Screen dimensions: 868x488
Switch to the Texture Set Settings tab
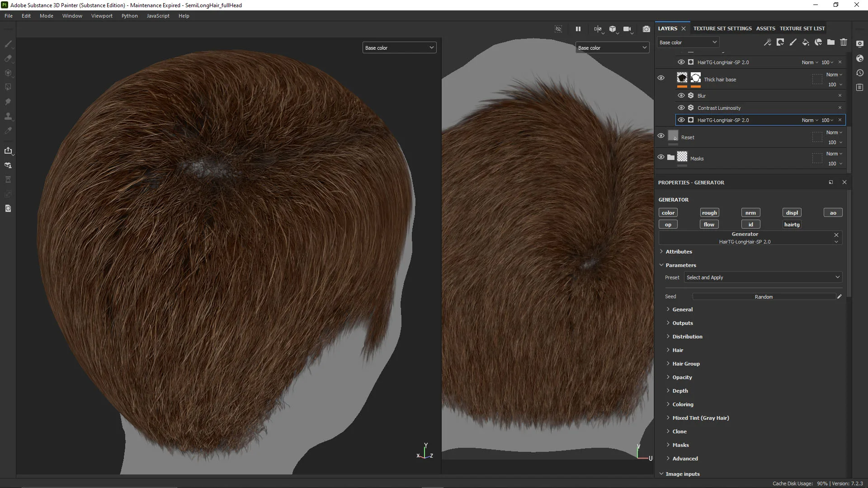tap(722, 28)
